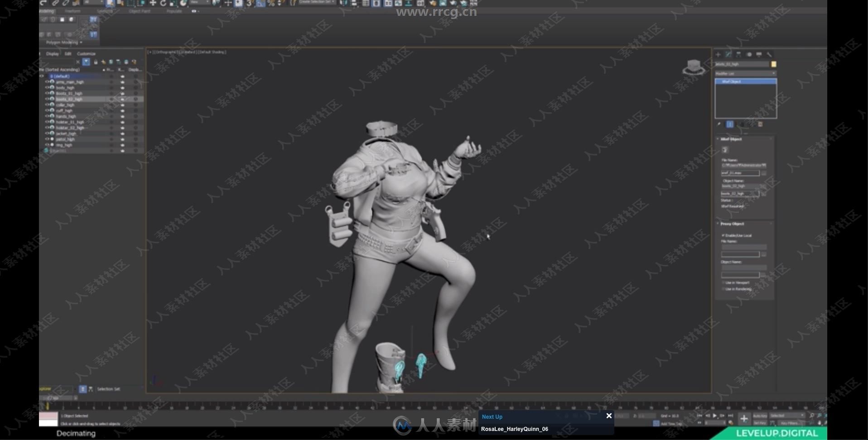Click the zoom magnifier viewport navigation icon
The image size is (868, 440).
coord(812,416)
